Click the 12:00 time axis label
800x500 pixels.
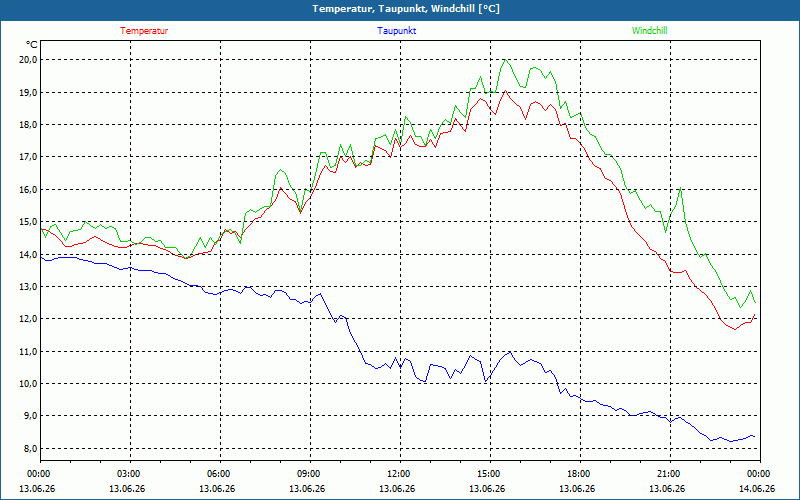click(397, 474)
